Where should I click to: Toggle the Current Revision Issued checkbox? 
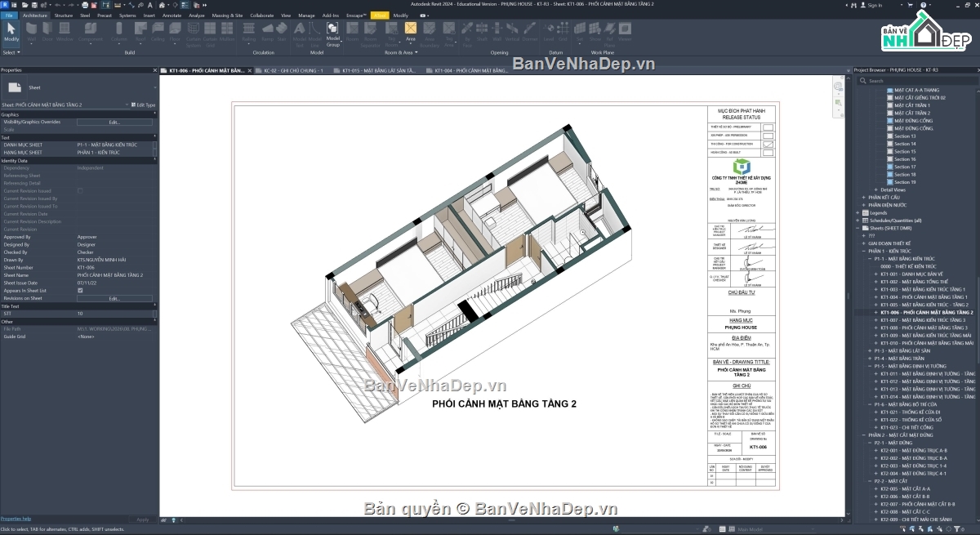click(x=80, y=190)
